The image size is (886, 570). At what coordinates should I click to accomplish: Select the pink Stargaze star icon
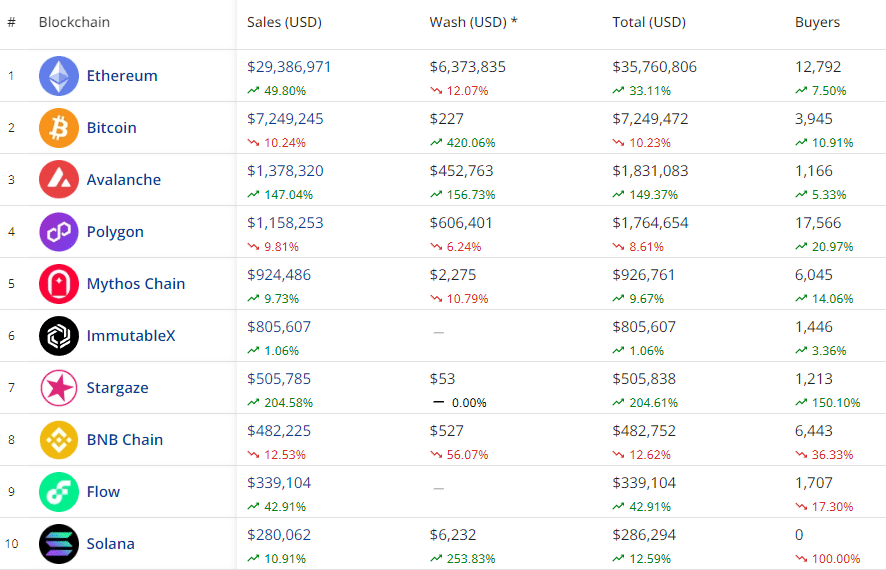pyautogui.click(x=58, y=388)
